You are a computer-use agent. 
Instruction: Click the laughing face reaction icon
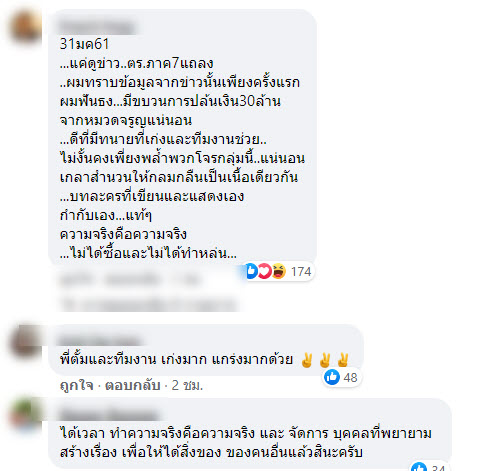[279, 271]
